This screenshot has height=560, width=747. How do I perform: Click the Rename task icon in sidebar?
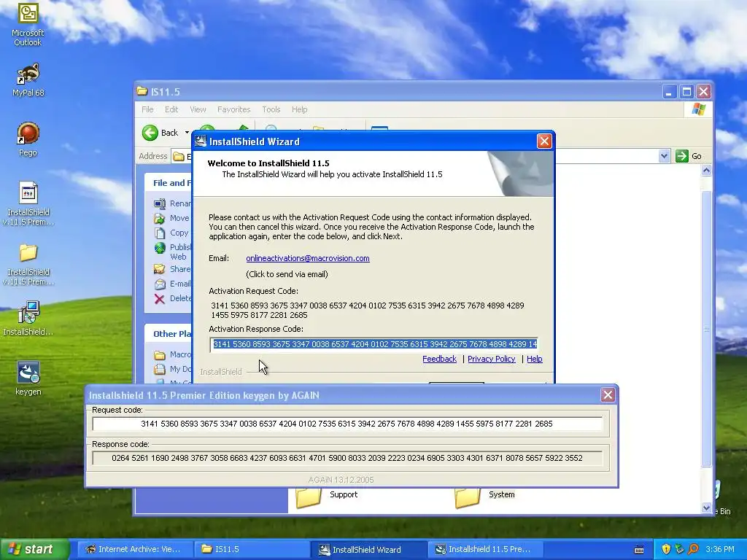tap(160, 204)
